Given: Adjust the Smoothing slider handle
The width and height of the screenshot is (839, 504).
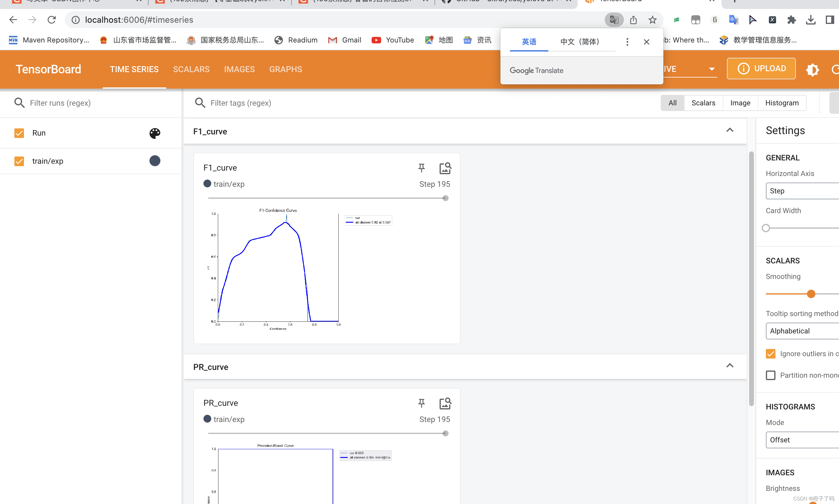Looking at the screenshot, I should [x=811, y=294].
